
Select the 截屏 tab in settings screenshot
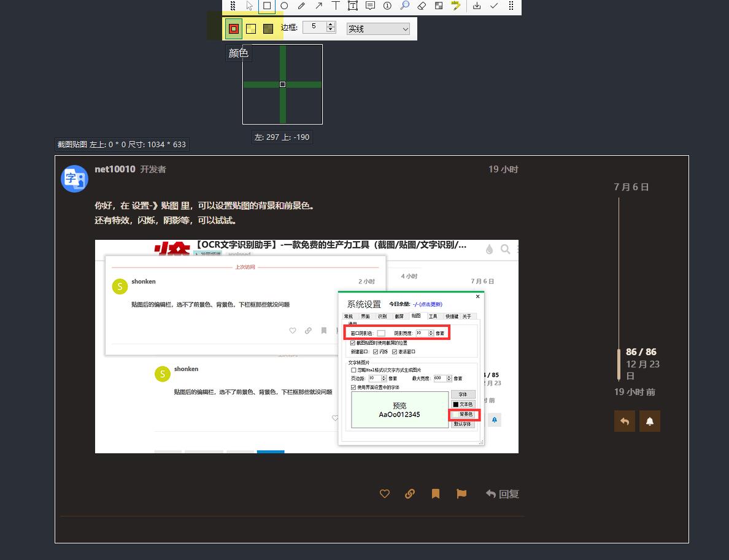tap(399, 316)
